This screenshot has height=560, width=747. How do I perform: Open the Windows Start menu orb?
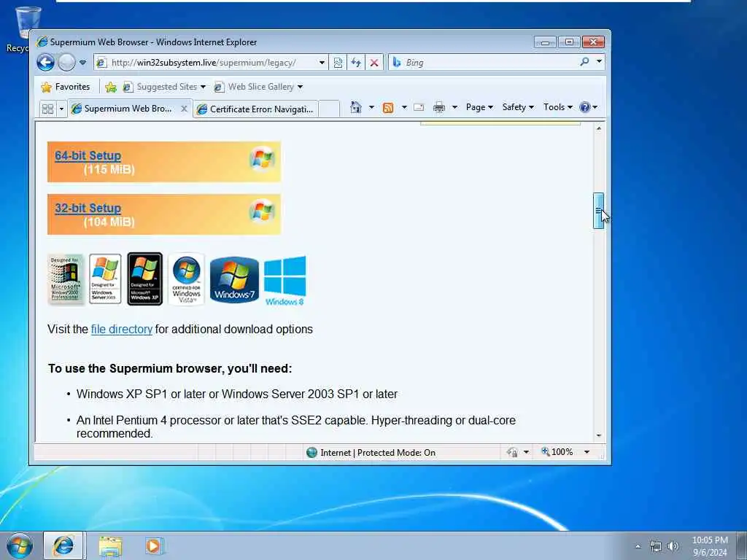20,545
